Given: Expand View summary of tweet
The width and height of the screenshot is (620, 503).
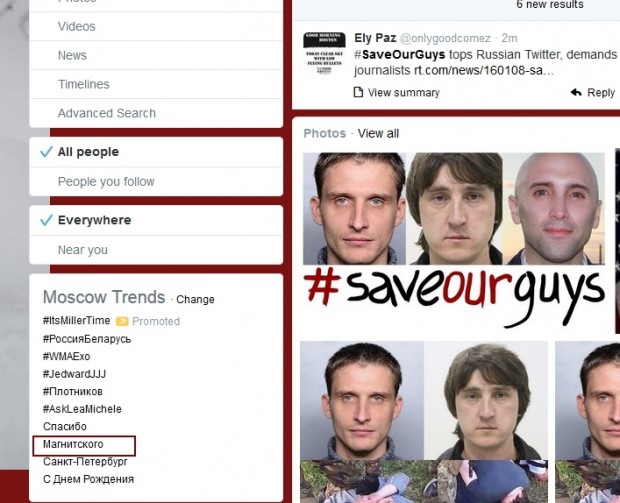Looking at the screenshot, I should [x=404, y=93].
